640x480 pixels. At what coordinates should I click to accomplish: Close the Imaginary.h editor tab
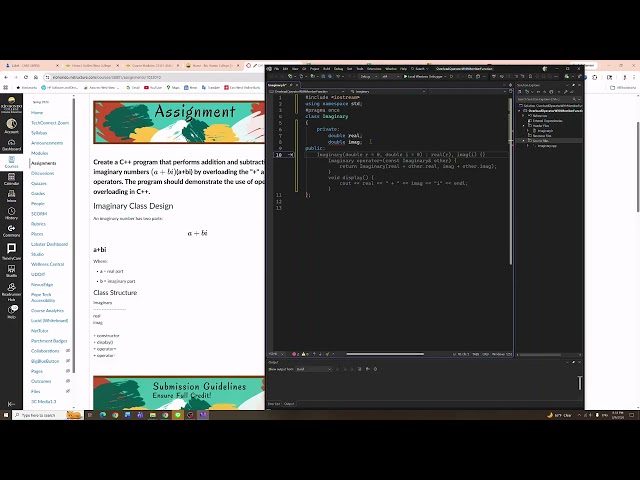pyautogui.click(x=297, y=85)
